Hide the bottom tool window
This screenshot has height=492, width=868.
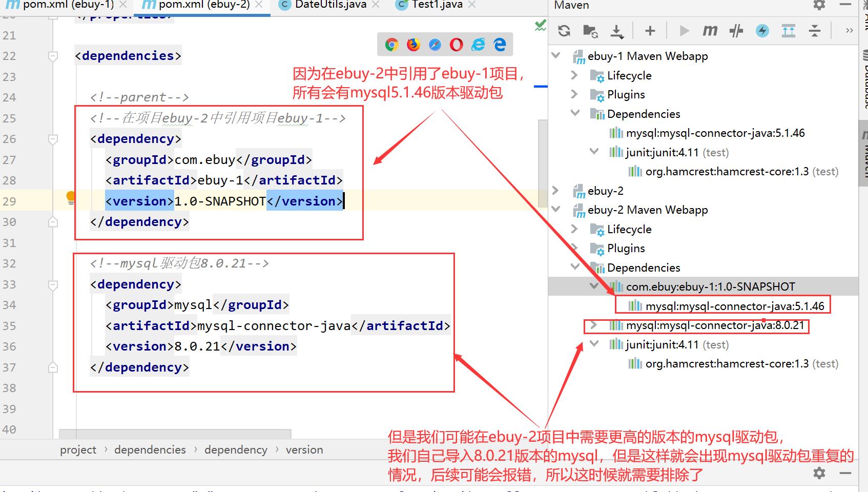click(x=845, y=473)
